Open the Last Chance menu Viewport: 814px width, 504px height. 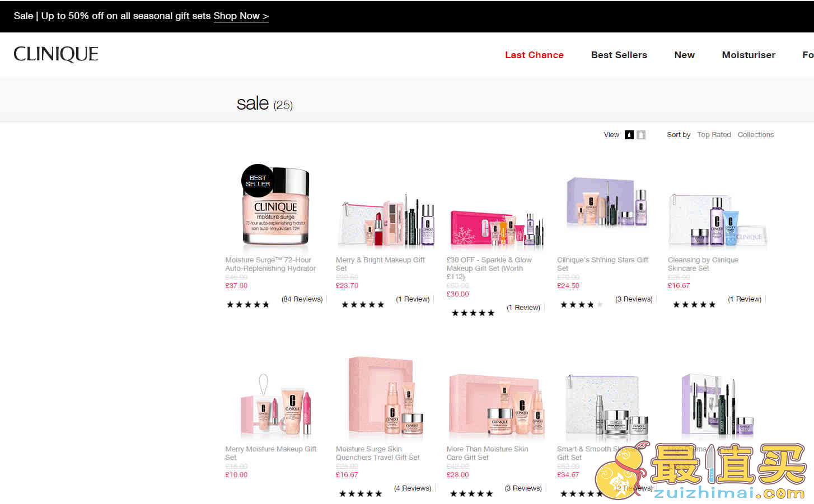click(x=534, y=55)
